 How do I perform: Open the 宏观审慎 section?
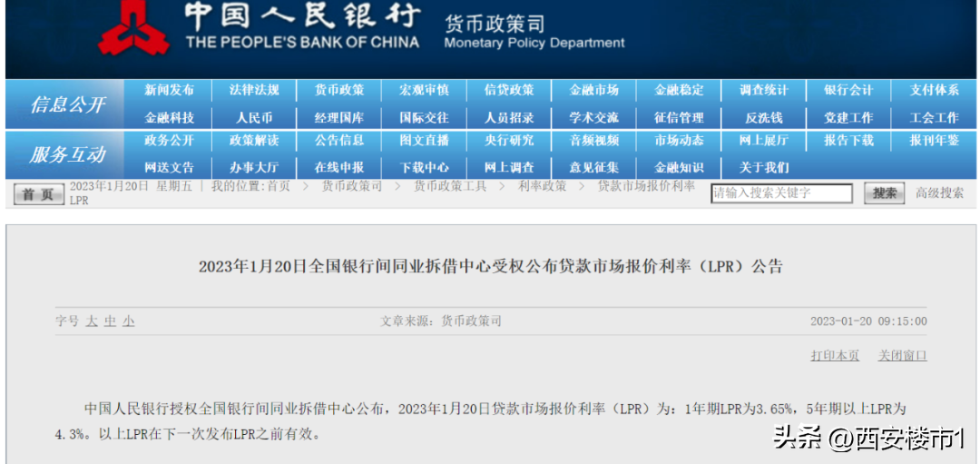(x=425, y=91)
